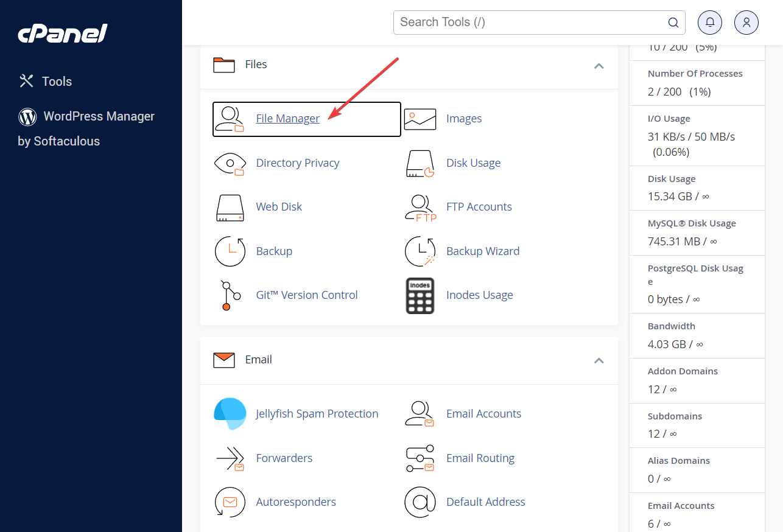Open the Autoresponders envelope icon
Image resolution: width=783 pixels, height=532 pixels.
[x=230, y=502]
